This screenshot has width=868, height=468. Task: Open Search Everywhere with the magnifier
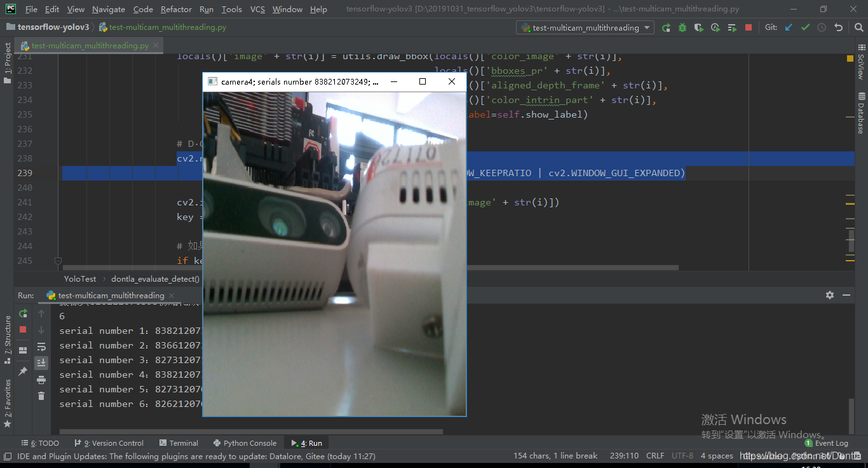(x=860, y=27)
